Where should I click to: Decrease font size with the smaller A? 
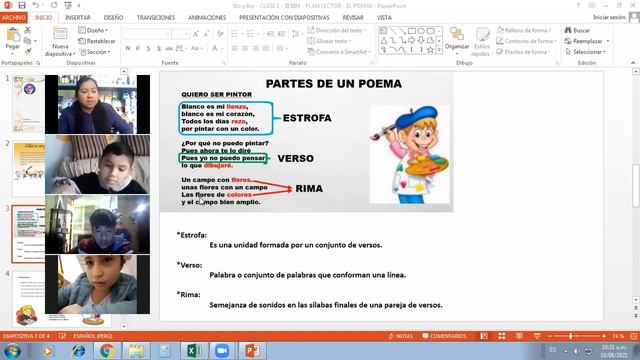click(206, 34)
